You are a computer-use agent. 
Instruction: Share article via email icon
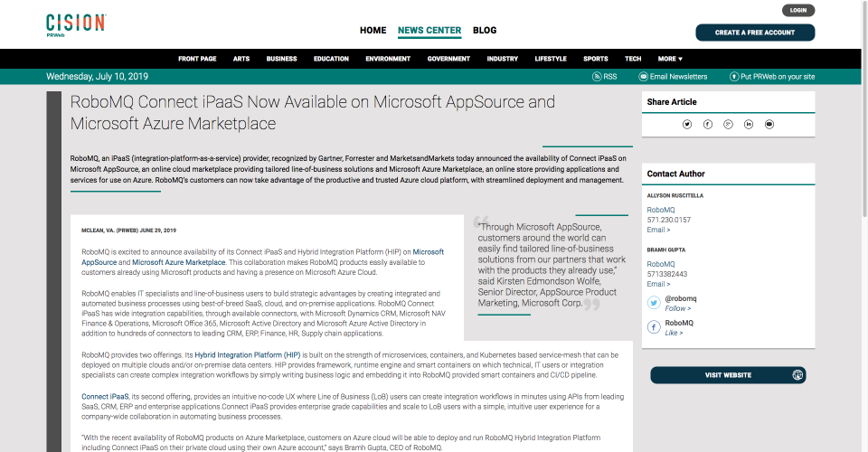769,125
